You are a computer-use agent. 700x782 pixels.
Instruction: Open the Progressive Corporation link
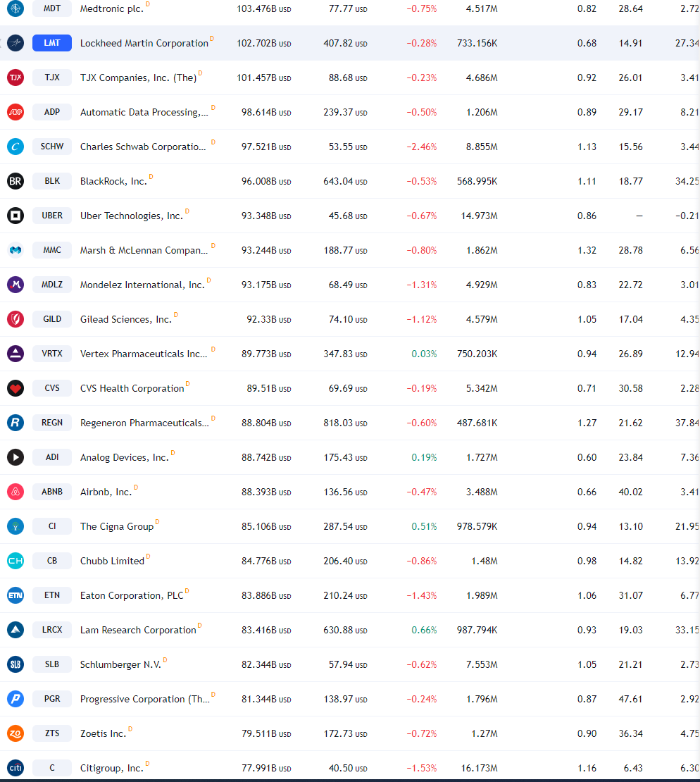[x=145, y=699]
